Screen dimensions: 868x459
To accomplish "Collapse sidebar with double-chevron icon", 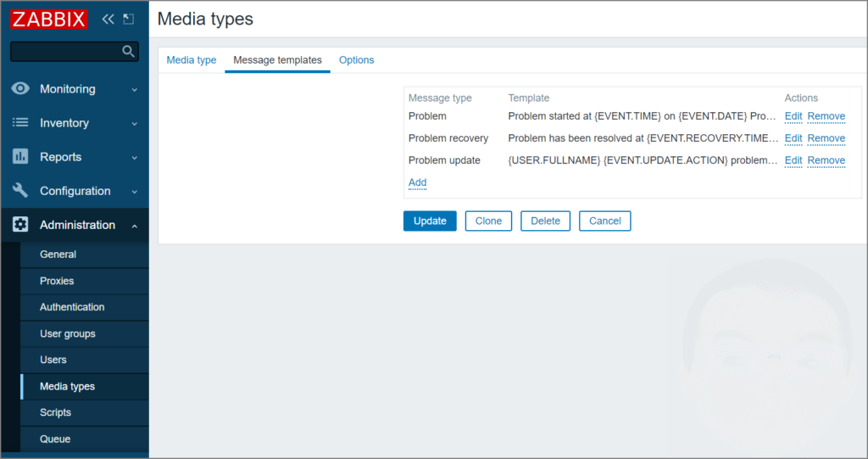I will tap(108, 20).
